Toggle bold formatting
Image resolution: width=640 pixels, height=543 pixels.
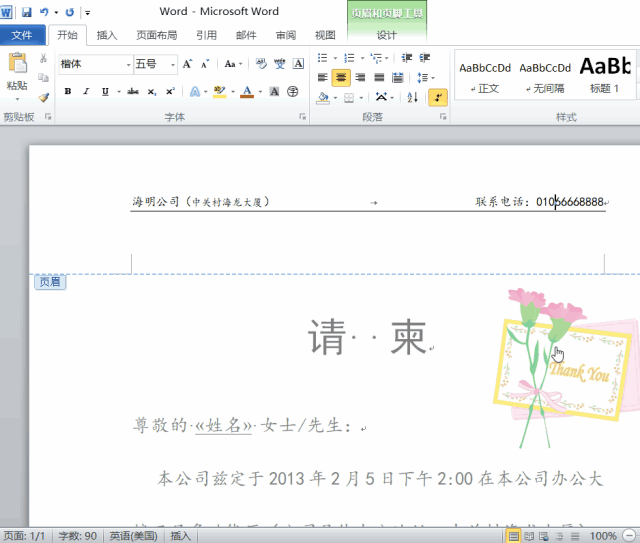click(68, 92)
